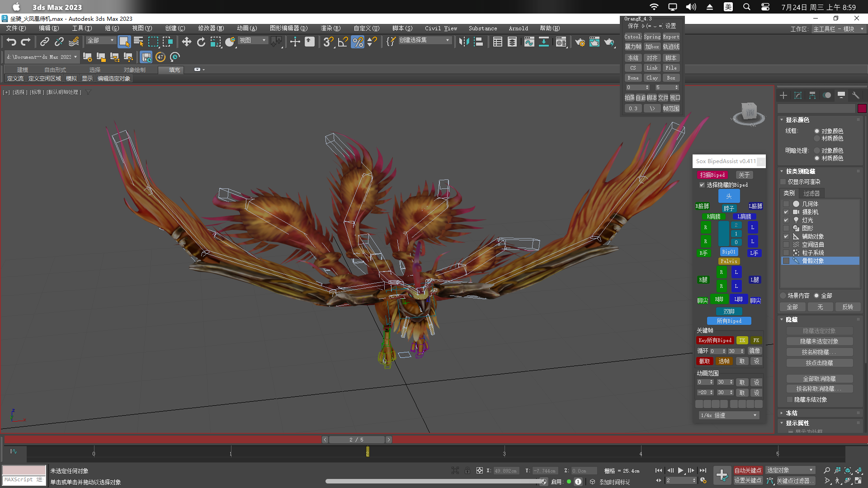
Task: Open the project path dropdown
Action: 42,57
